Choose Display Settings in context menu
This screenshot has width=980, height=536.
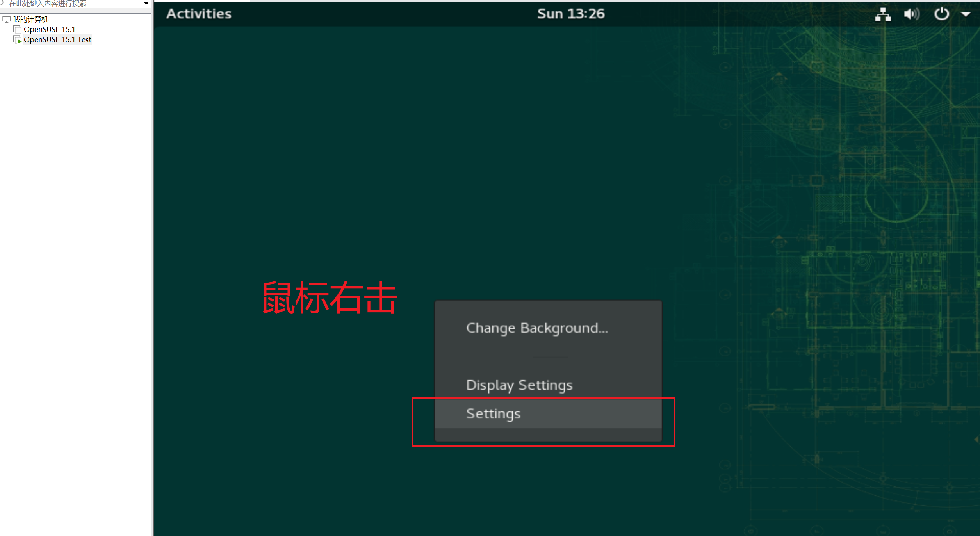[x=519, y=385]
